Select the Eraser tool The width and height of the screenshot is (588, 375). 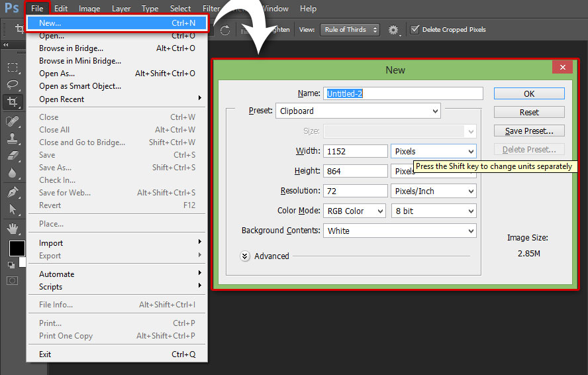13,156
